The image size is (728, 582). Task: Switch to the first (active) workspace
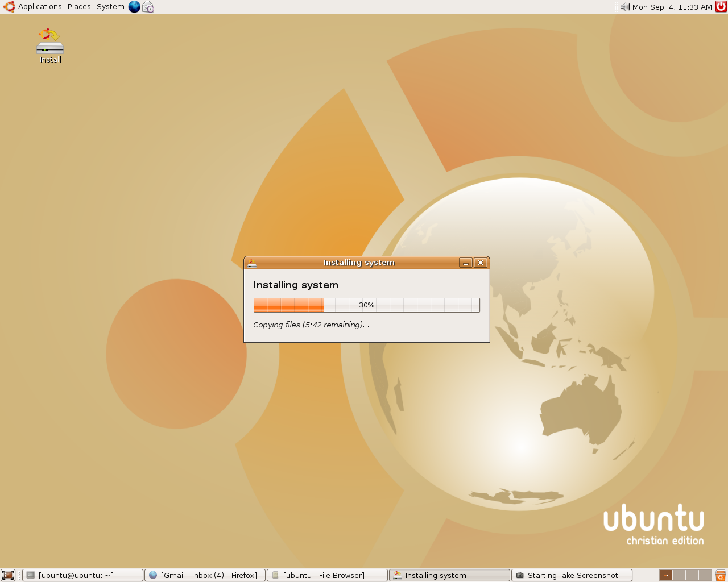(x=665, y=575)
